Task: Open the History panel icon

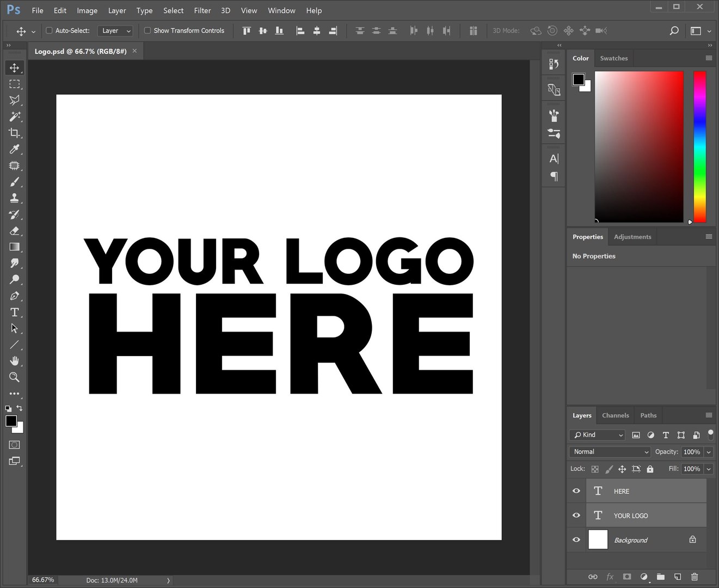Action: 554,64
